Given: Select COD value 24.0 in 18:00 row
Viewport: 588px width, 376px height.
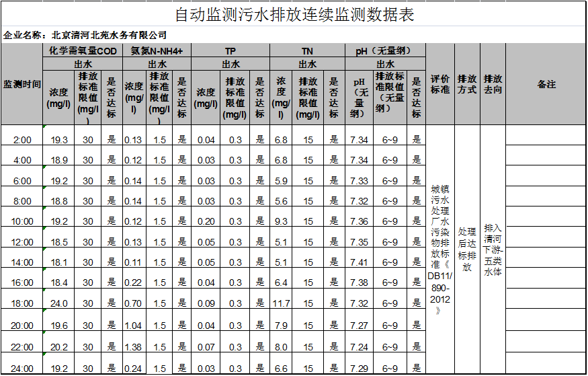Looking at the screenshot, I should point(59,299).
